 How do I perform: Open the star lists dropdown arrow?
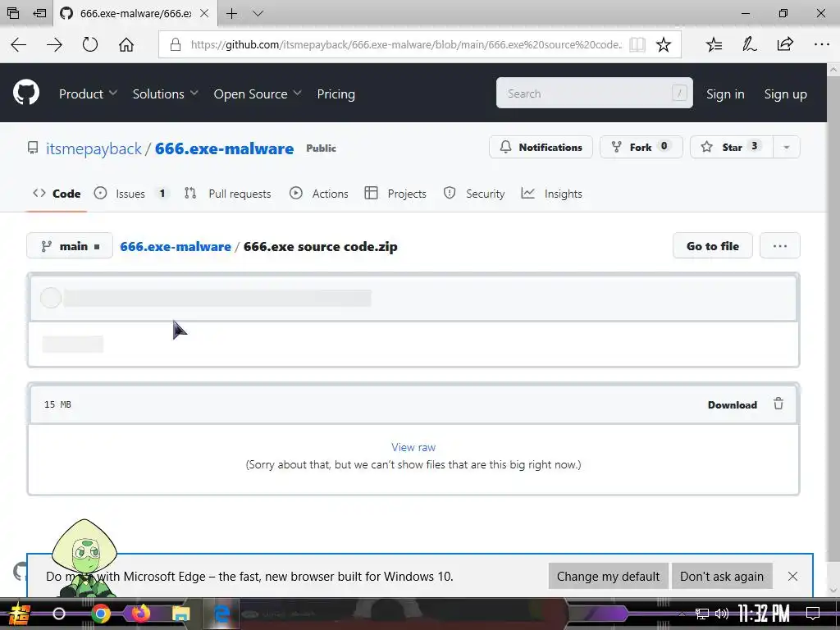(787, 147)
